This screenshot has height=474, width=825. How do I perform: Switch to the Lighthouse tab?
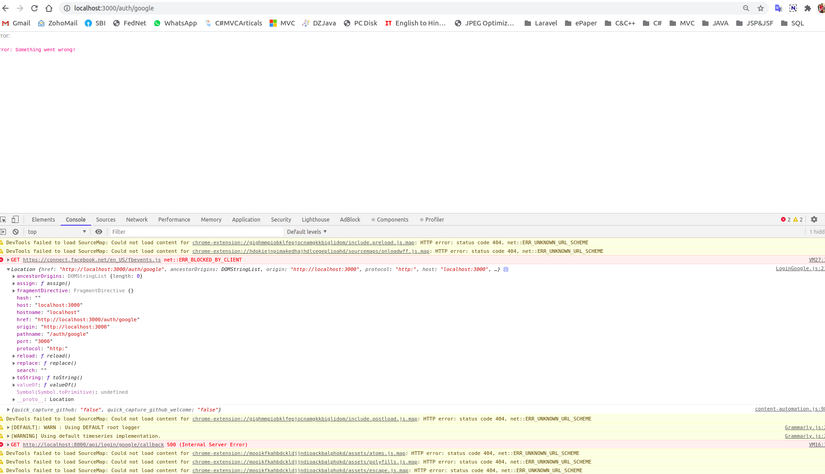(316, 219)
